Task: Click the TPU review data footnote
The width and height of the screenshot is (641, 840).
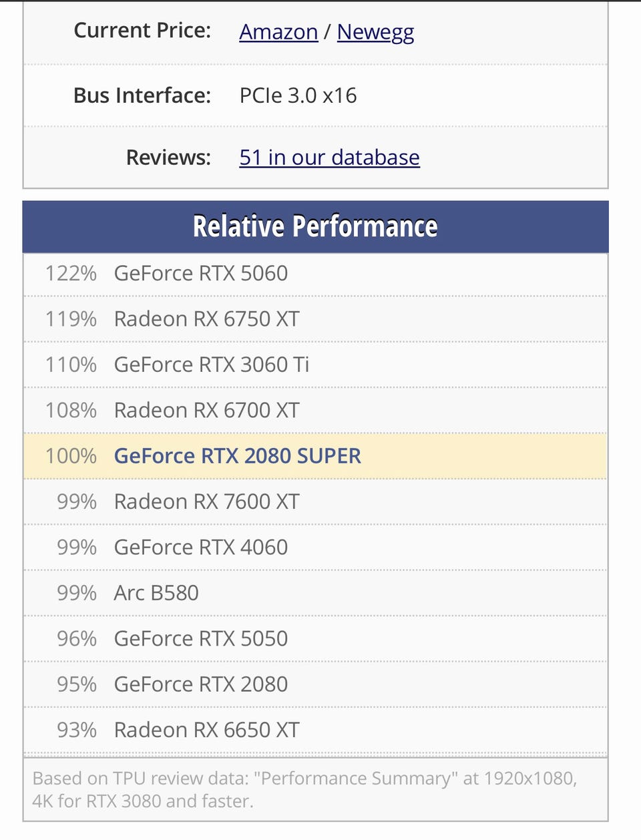Action: tap(304, 789)
